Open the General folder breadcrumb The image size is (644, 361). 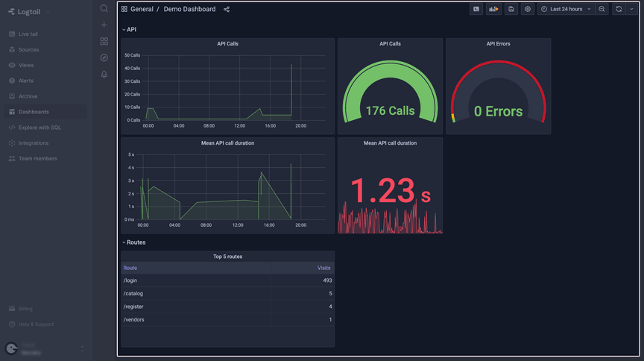pos(142,9)
